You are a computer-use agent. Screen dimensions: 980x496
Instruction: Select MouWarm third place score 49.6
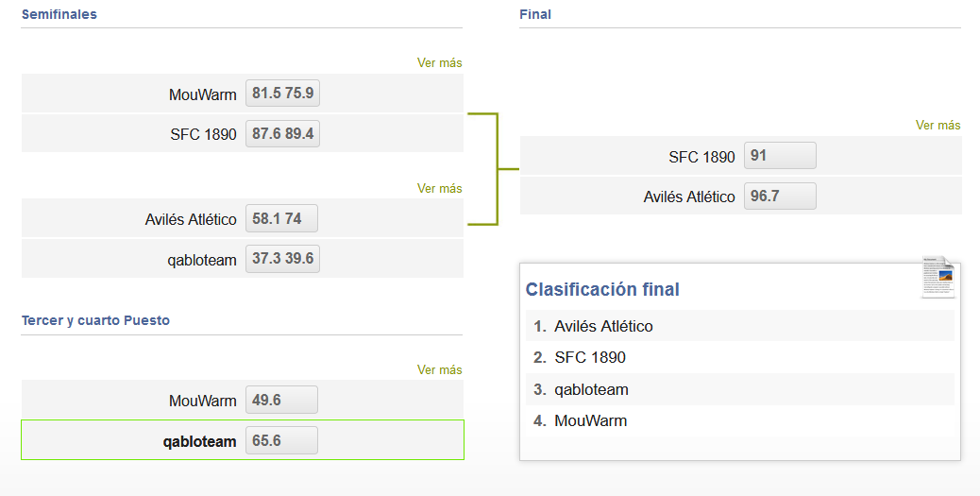coord(282,401)
